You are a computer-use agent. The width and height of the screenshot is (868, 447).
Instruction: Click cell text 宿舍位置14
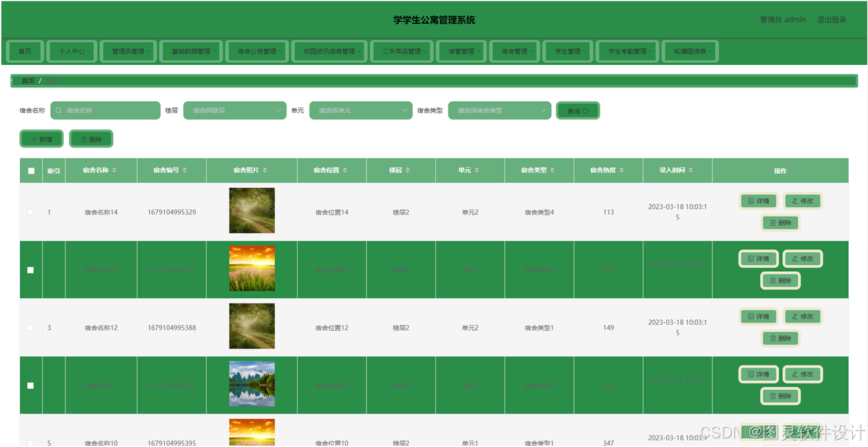click(x=332, y=212)
